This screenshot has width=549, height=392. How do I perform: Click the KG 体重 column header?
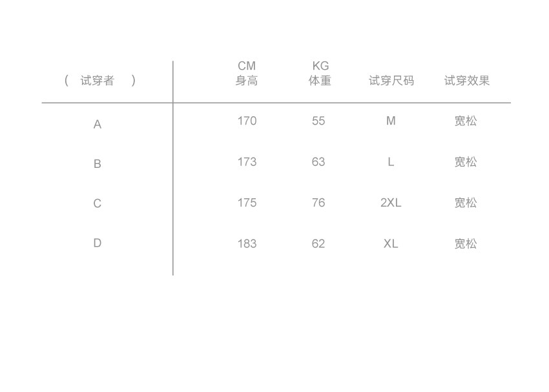320,74
